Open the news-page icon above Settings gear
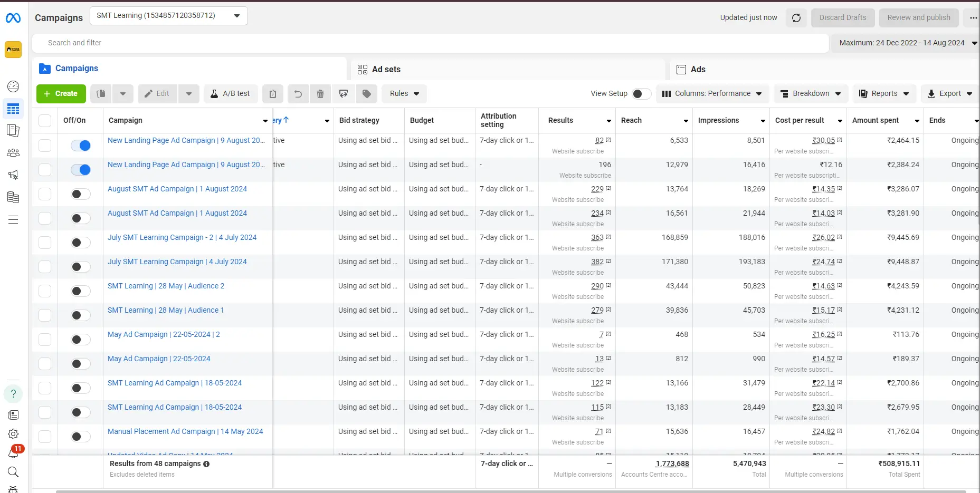980x493 pixels. [x=13, y=415]
